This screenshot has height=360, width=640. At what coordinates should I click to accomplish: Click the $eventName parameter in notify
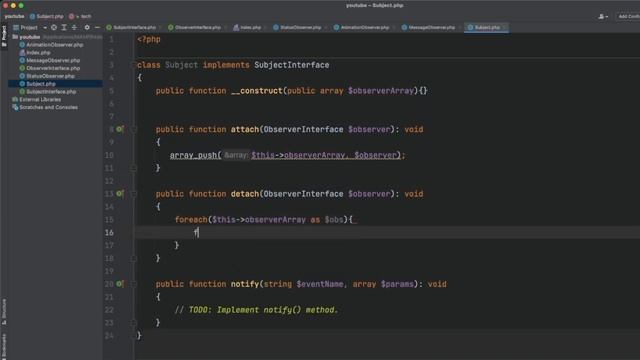click(320, 284)
